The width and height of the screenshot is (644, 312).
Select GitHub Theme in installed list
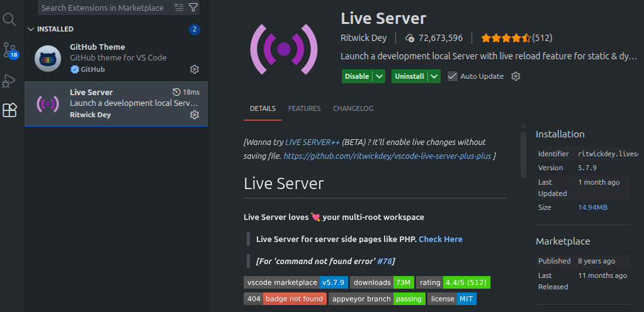(x=116, y=59)
